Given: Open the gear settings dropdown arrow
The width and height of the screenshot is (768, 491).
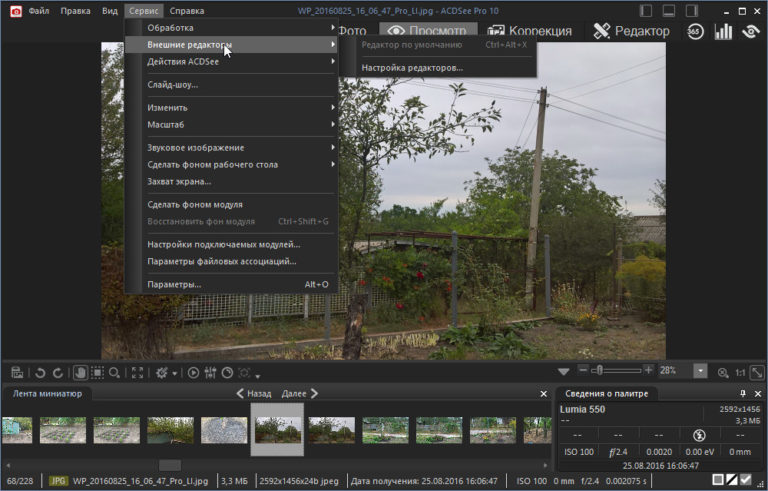Looking at the screenshot, I should [175, 373].
